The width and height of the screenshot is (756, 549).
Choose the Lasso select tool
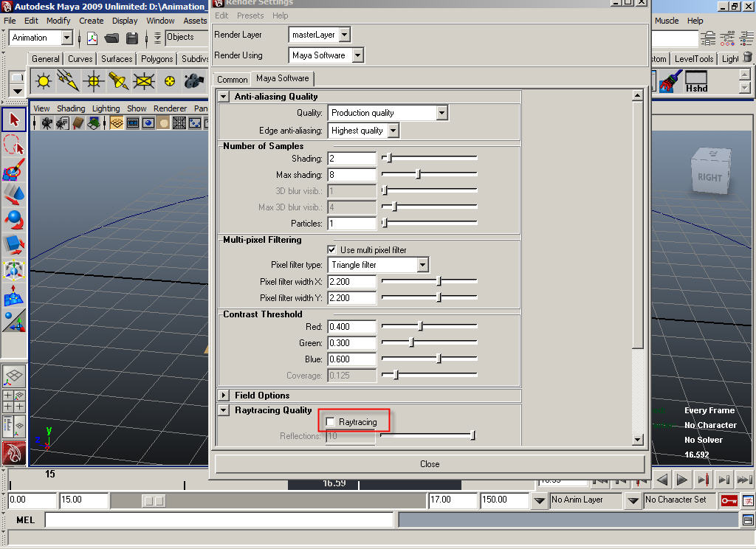[x=14, y=145]
